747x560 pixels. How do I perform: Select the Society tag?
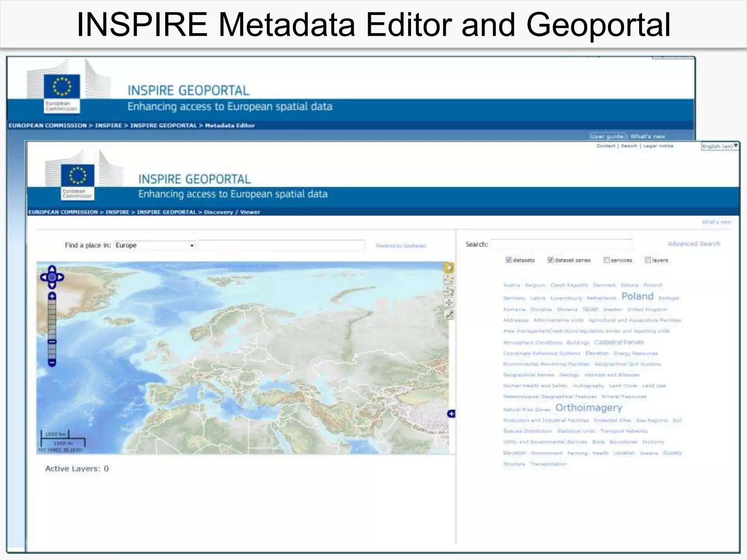(x=672, y=453)
